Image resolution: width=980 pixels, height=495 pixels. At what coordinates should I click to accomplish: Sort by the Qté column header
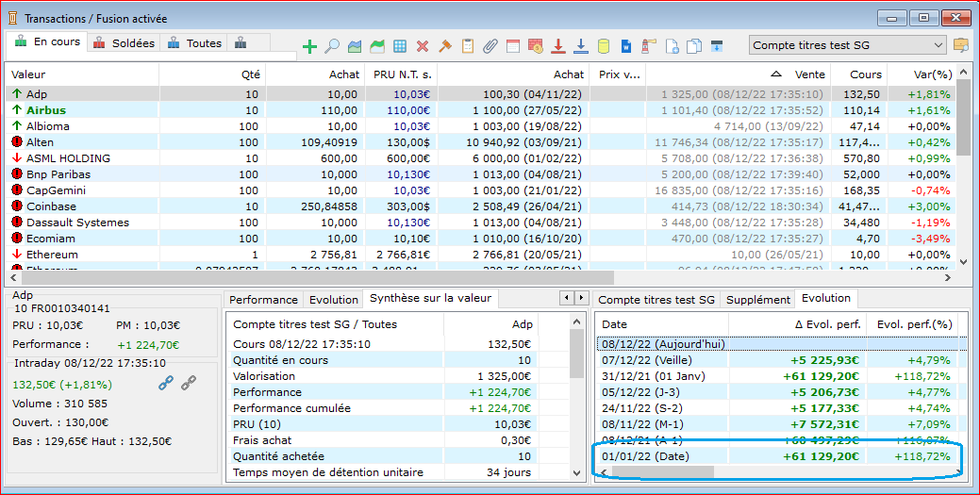[x=212, y=74]
